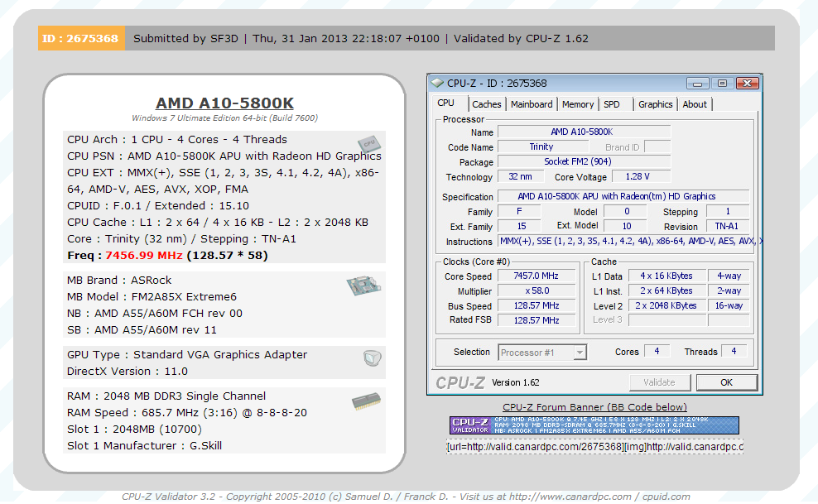The height and width of the screenshot is (504, 818).
Task: Click the Slot 1 Manufacturer G.Skill line
Action: click(x=145, y=445)
